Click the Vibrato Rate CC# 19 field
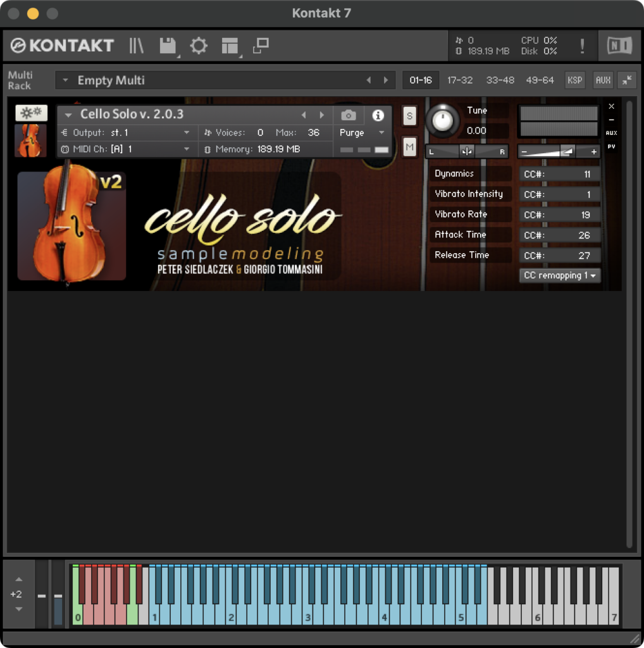 pyautogui.click(x=559, y=215)
